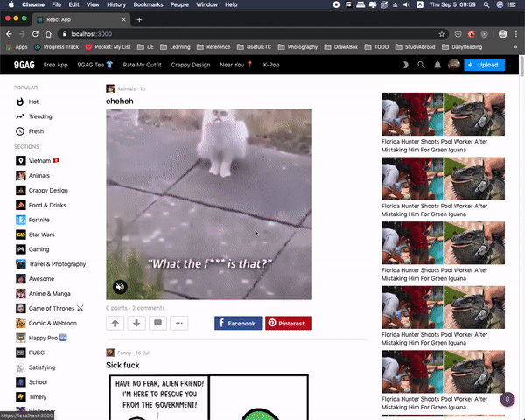
Task: Open Comic & Webtoon section
Action: click(x=46, y=323)
